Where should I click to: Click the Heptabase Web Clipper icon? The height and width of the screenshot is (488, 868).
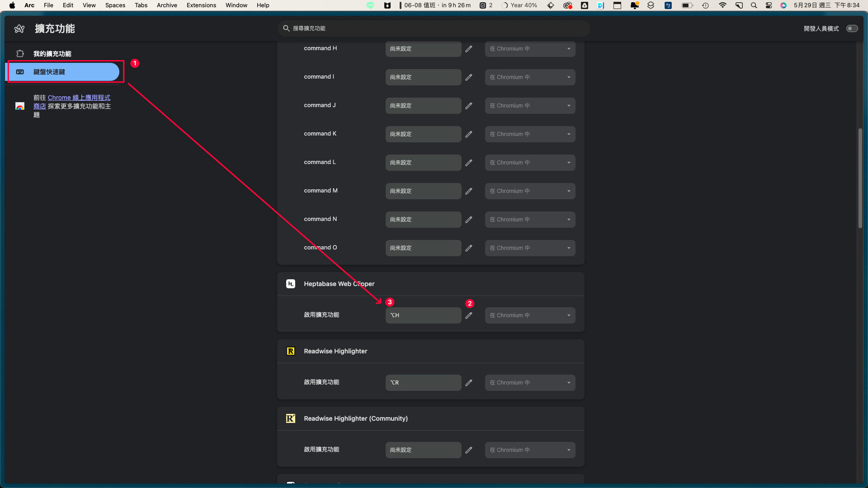290,284
